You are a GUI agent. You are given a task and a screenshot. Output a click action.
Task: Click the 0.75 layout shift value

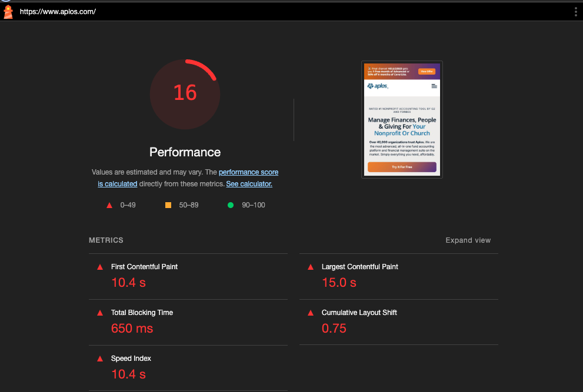(x=334, y=329)
